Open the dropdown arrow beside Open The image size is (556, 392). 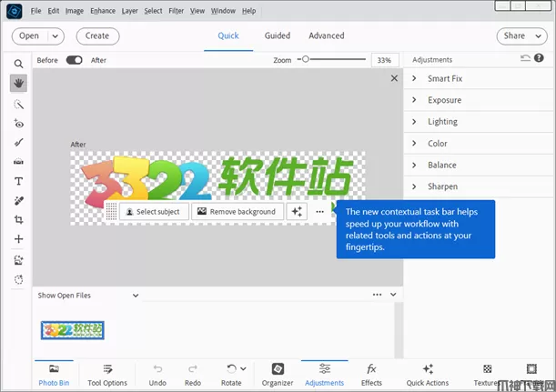click(x=56, y=36)
